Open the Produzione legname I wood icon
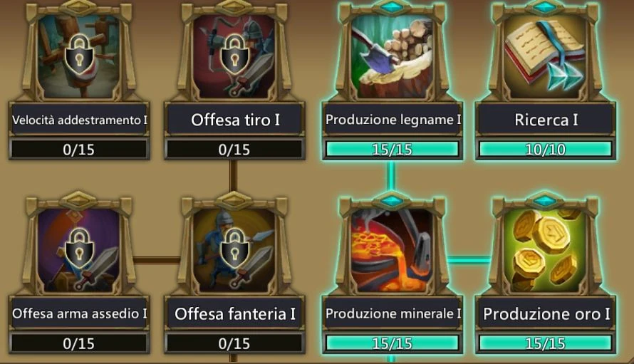The width and height of the screenshot is (634, 364). coord(392,56)
